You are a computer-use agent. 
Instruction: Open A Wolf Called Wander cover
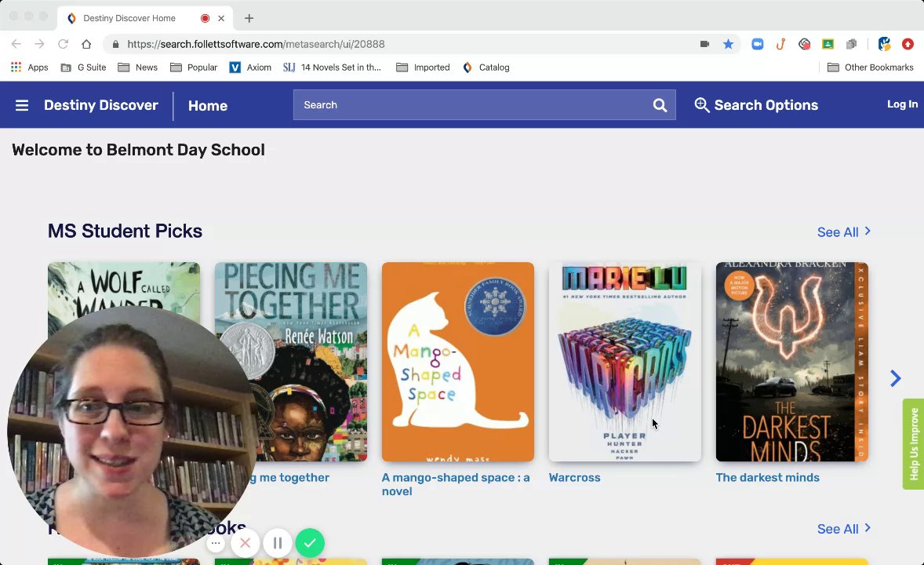tap(124, 286)
